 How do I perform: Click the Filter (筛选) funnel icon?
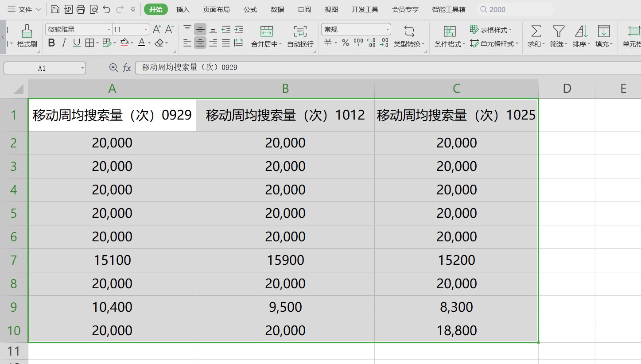pos(558,31)
